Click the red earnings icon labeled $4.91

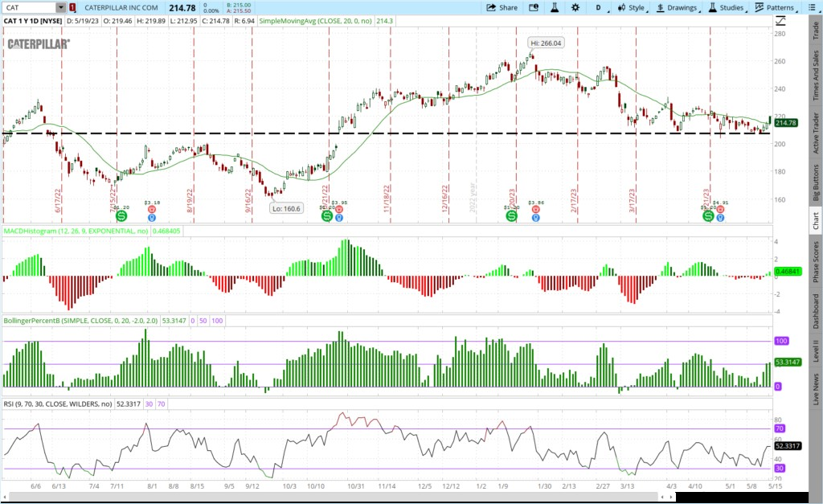tap(720, 209)
